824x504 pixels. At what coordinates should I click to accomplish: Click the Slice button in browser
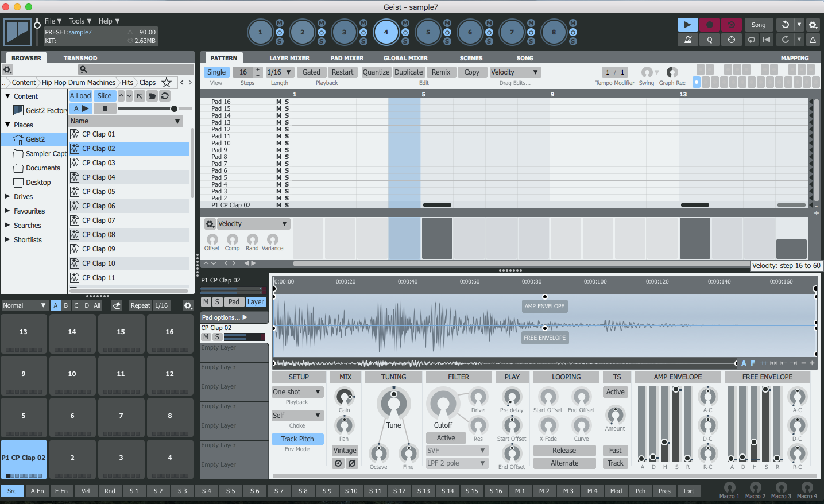tap(105, 96)
